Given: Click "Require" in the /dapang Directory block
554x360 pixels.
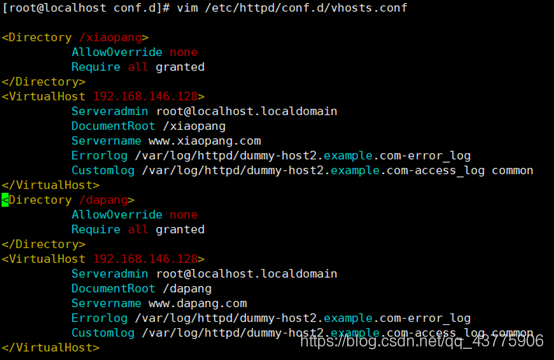Looking at the screenshot, I should click(96, 230).
